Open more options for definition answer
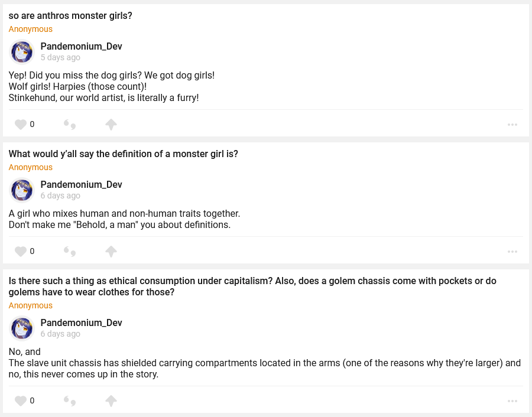 [x=512, y=252]
